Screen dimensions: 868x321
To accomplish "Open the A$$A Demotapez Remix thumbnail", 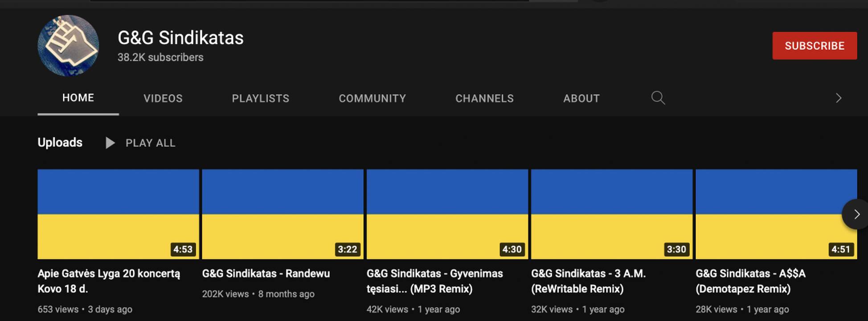I will 776,214.
